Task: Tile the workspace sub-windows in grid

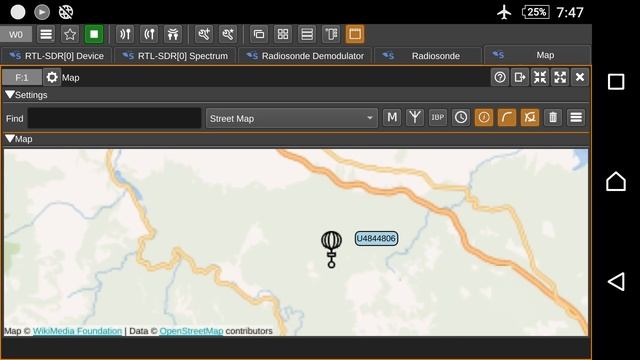Action: click(283, 34)
